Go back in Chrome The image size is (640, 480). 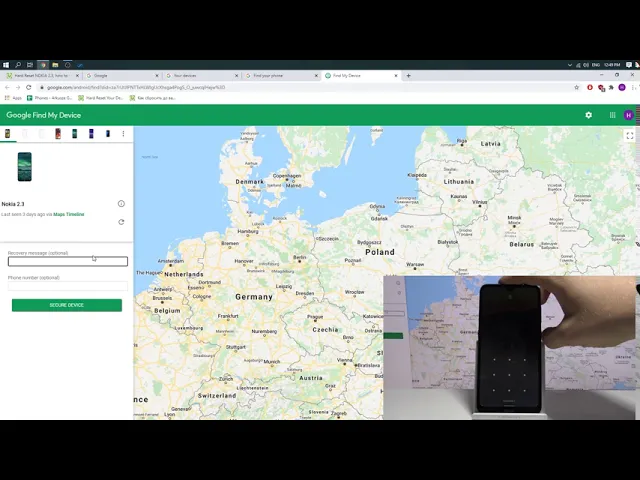(x=7, y=87)
